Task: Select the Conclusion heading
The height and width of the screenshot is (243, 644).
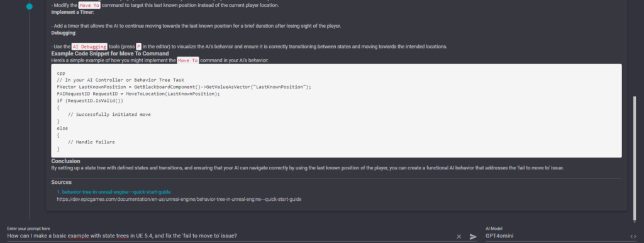Action: click(65, 161)
